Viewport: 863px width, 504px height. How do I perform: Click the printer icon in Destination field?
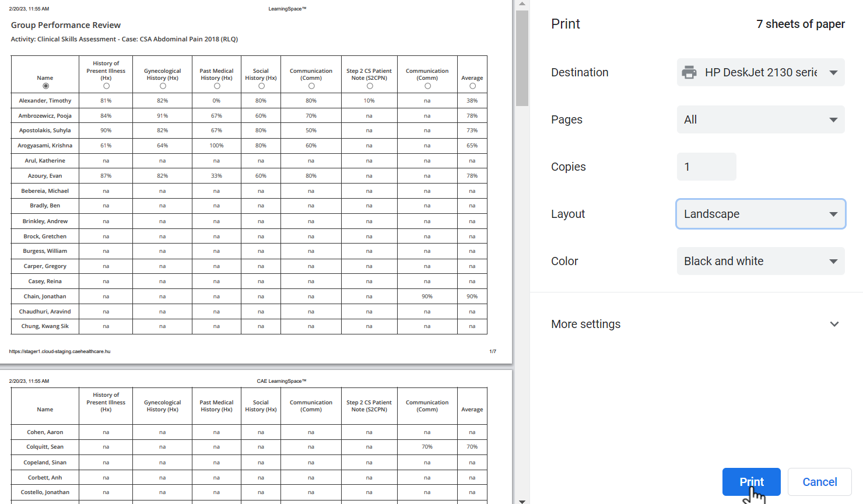[x=689, y=72]
